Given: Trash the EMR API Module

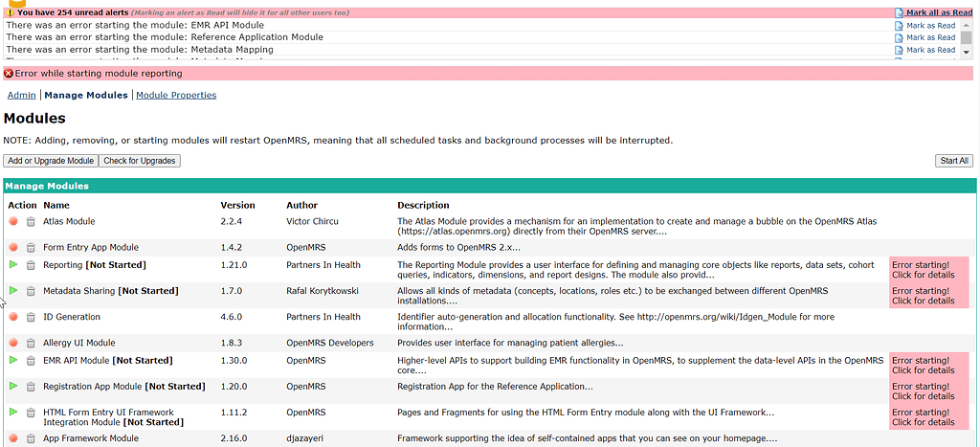Looking at the screenshot, I should click(x=31, y=361).
